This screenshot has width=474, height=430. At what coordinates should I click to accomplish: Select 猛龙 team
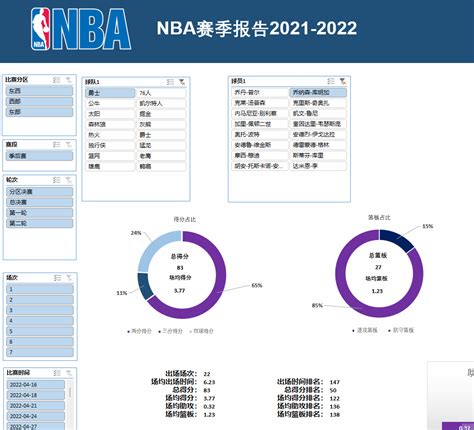161,145
